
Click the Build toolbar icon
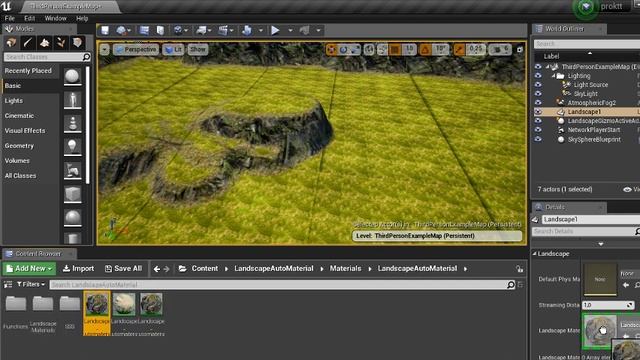coord(247,30)
